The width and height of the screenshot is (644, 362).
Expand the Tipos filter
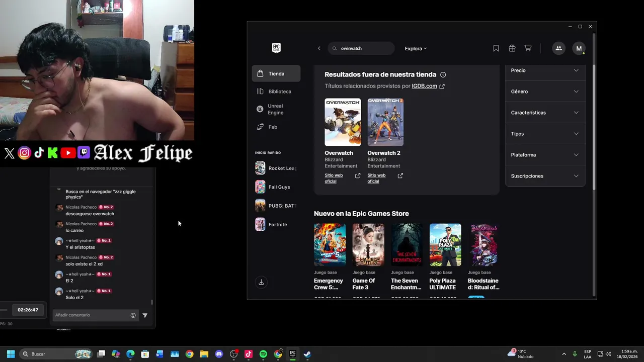[545, 134]
